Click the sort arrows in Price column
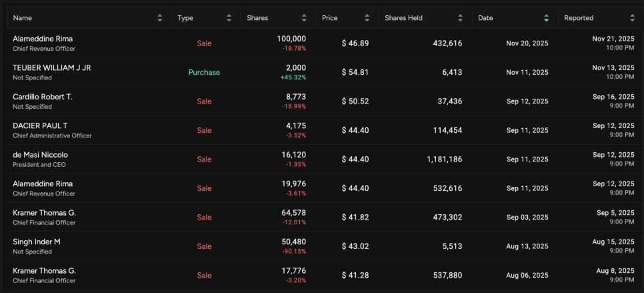 (x=367, y=18)
